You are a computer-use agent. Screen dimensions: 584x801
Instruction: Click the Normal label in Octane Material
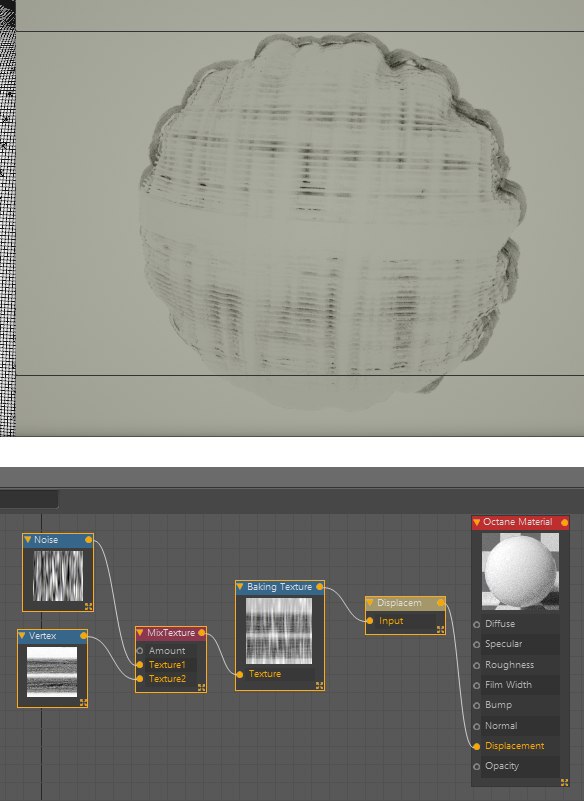(x=501, y=725)
